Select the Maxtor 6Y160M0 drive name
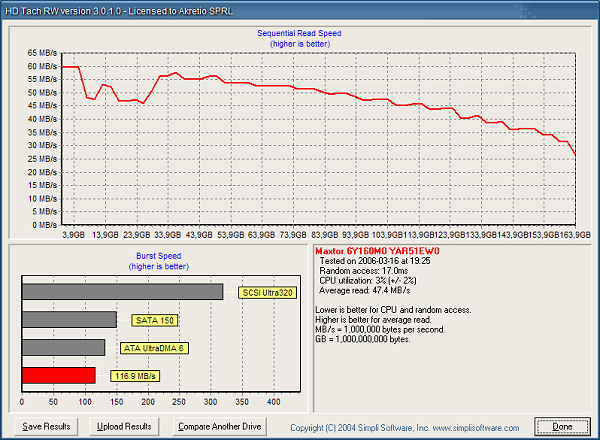600x440 pixels. [x=370, y=251]
